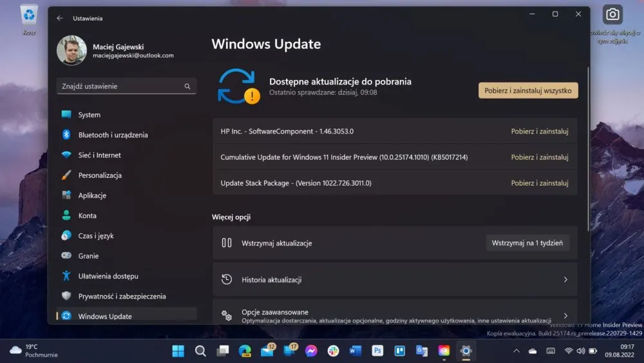Open the Kosz recycle bin desktop icon
The image size is (644, 363).
(x=29, y=19)
